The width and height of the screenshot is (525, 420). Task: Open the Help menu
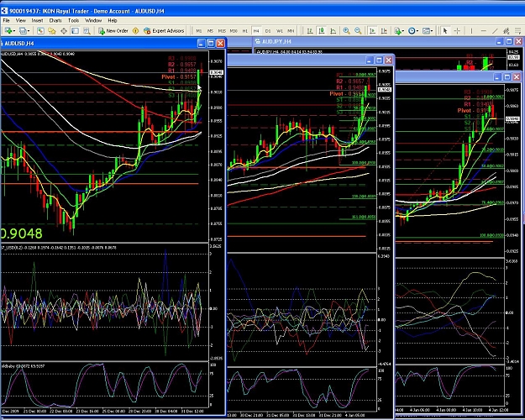tap(113, 20)
